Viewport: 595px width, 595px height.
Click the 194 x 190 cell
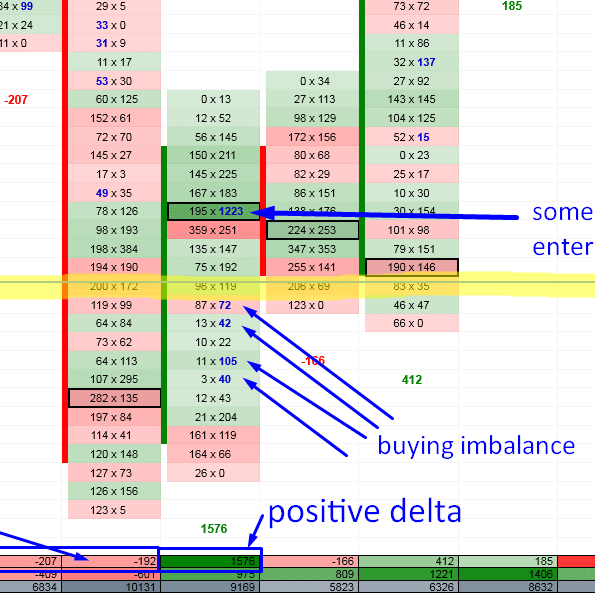coord(114,267)
